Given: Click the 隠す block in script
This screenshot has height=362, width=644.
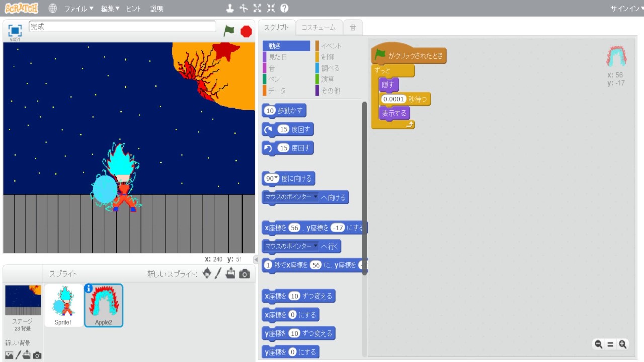Looking at the screenshot, I should pos(389,85).
